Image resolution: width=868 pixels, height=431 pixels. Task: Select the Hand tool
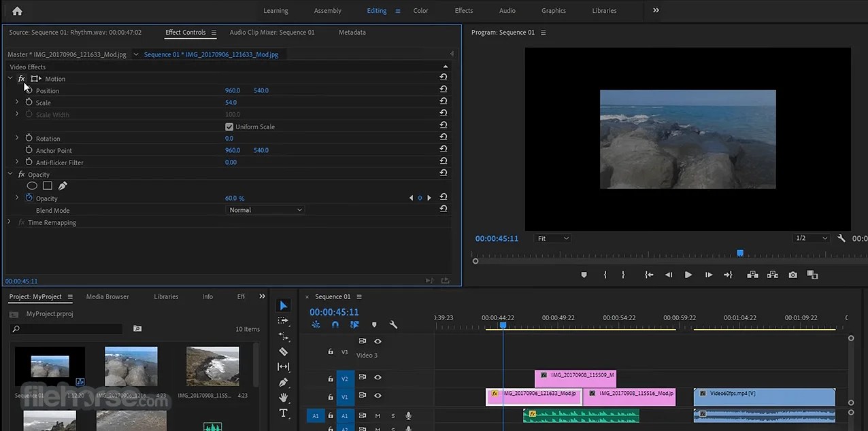(x=284, y=398)
